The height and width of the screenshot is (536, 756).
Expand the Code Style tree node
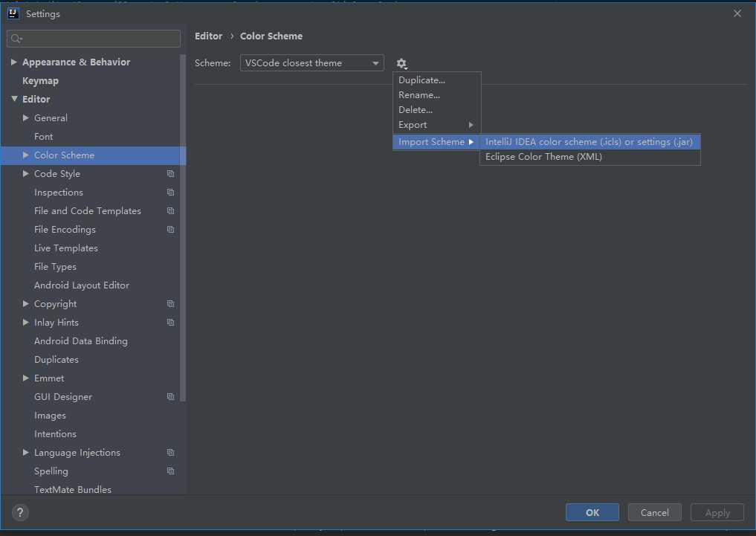pos(26,174)
